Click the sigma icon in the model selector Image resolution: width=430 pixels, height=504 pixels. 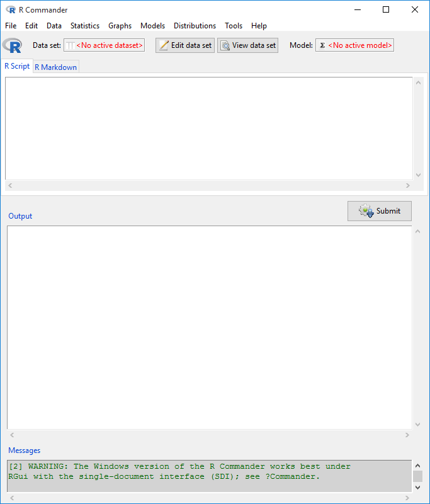pyautogui.click(x=322, y=45)
